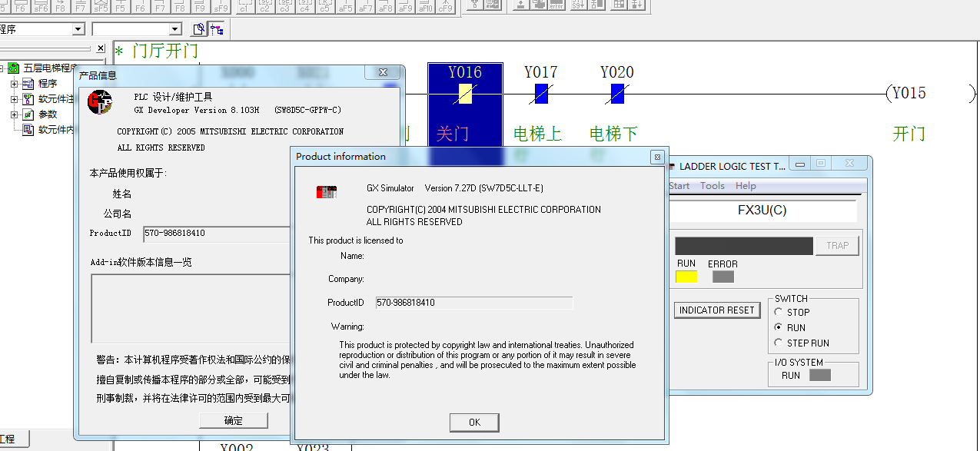Click the c1 ladder symbol icon
This screenshot has height=451, width=980.
tap(244, 7)
